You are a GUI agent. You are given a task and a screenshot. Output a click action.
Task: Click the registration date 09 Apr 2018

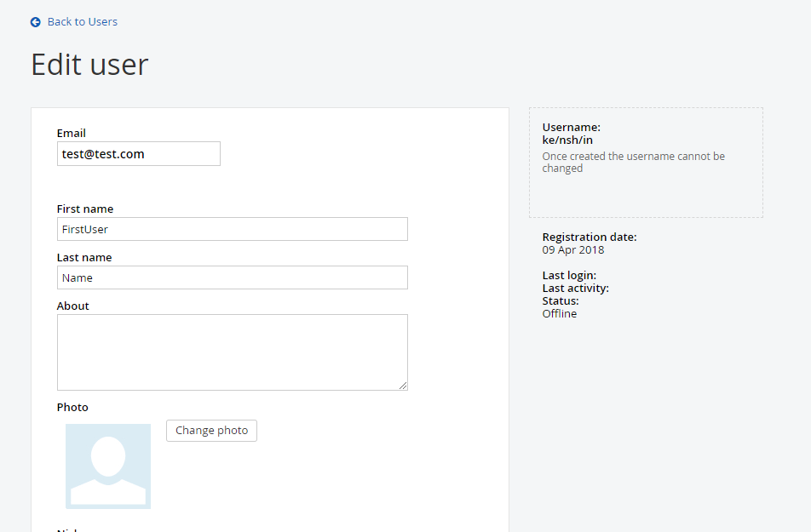(573, 250)
